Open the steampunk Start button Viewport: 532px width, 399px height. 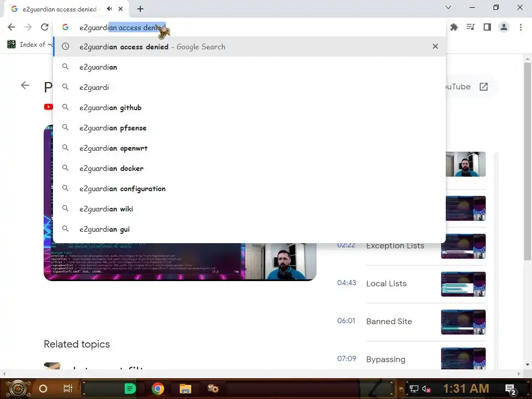click(x=18, y=389)
